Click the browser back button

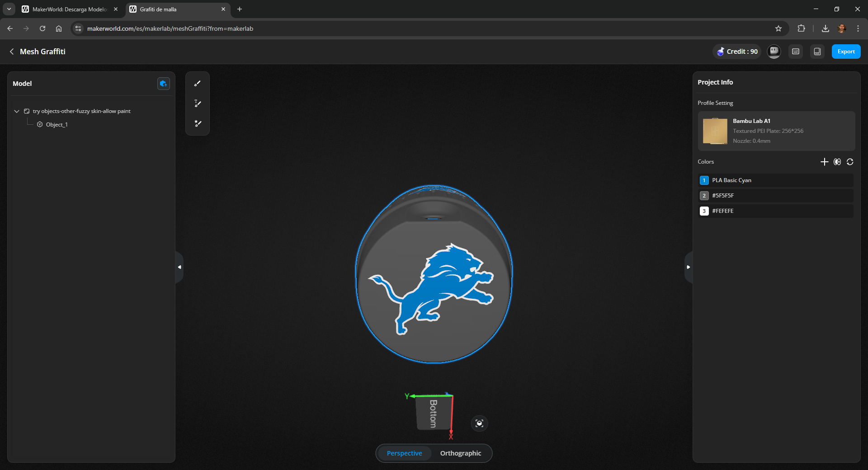10,28
